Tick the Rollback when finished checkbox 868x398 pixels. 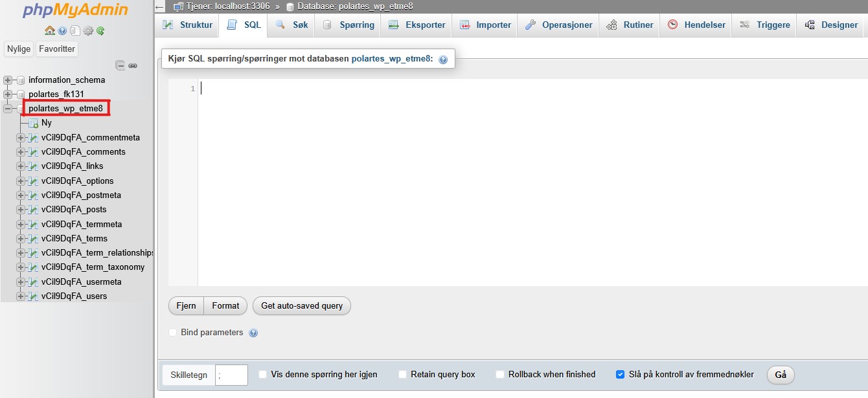(x=500, y=374)
